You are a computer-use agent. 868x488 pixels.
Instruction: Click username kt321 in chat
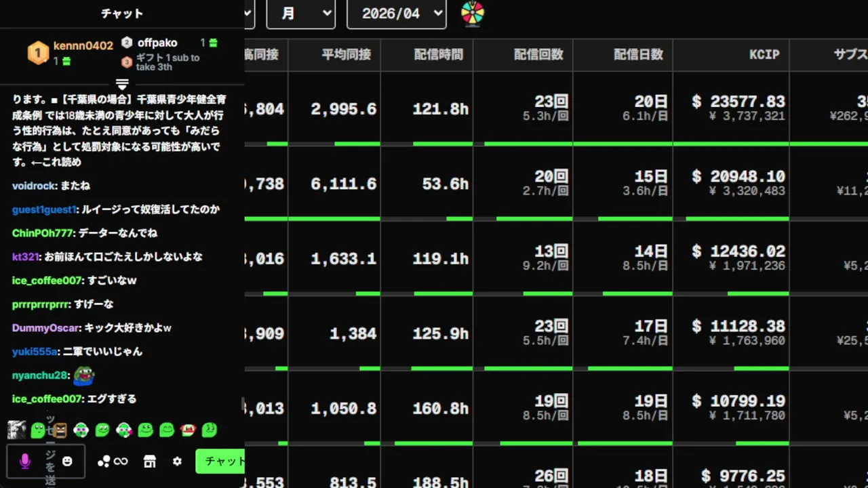tap(26, 257)
